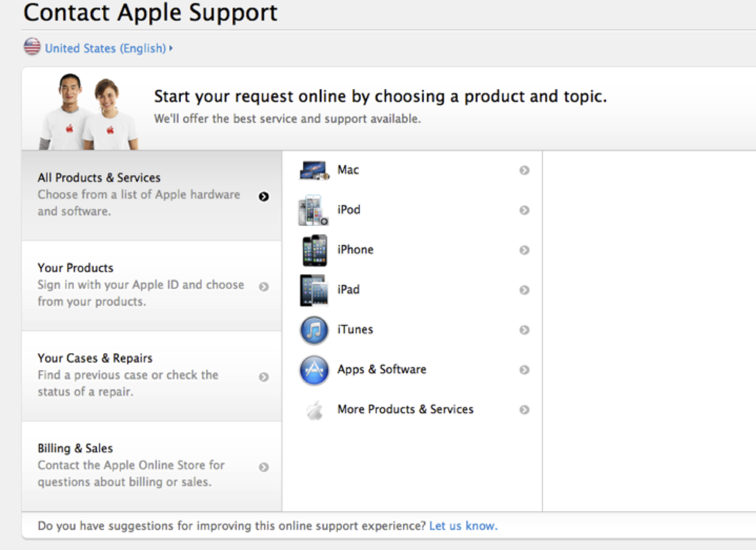Click the United States flag icon

[32, 47]
